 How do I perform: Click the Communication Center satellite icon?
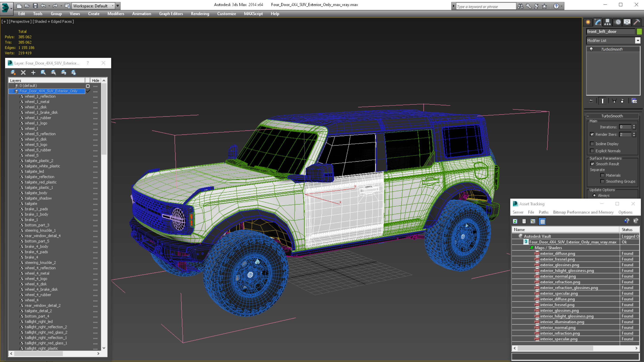pyautogui.click(x=536, y=6)
